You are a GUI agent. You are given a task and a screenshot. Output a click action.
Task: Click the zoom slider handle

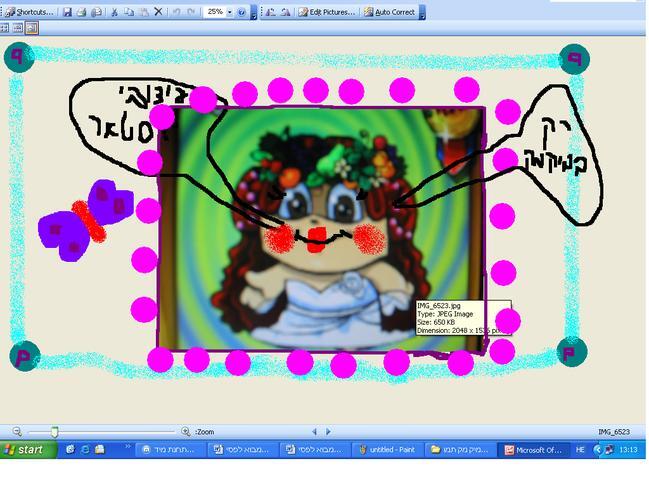54,432
